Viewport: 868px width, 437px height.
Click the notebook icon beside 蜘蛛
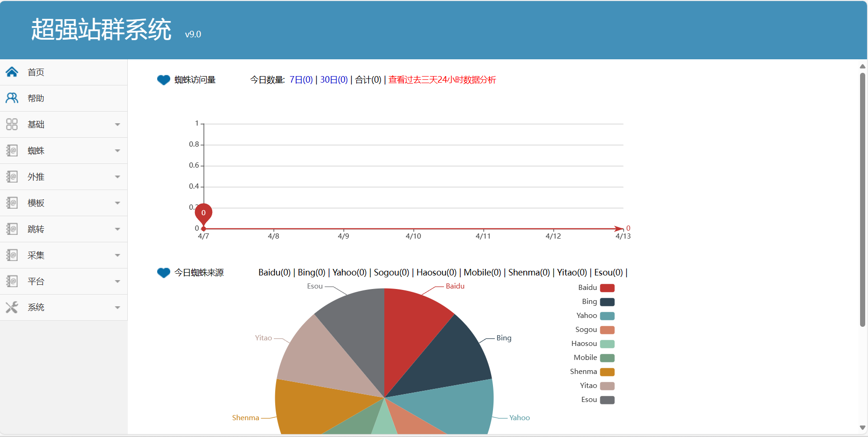[12, 150]
